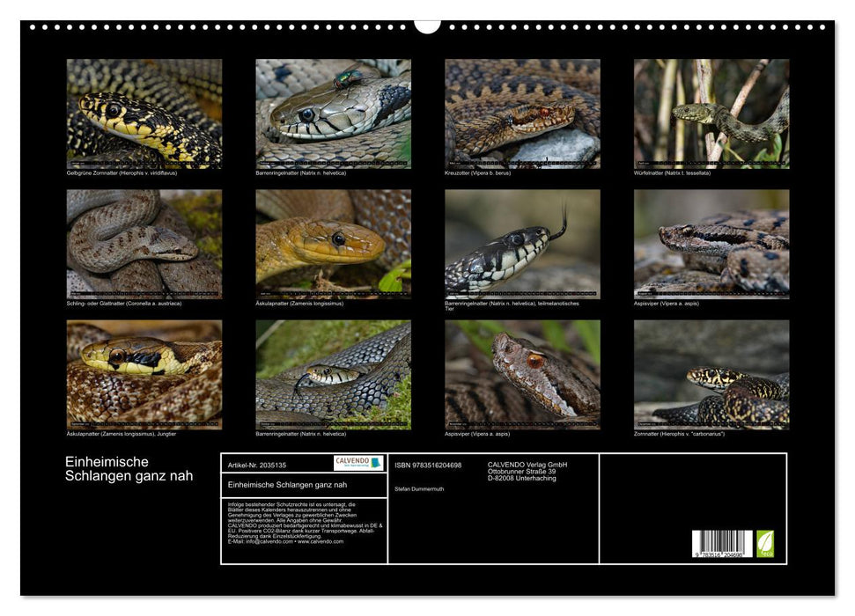Open teilmelanotisches Barrenringelnatter photo with tongue out
Viewport: 855px width, 616px height.
click(x=522, y=244)
